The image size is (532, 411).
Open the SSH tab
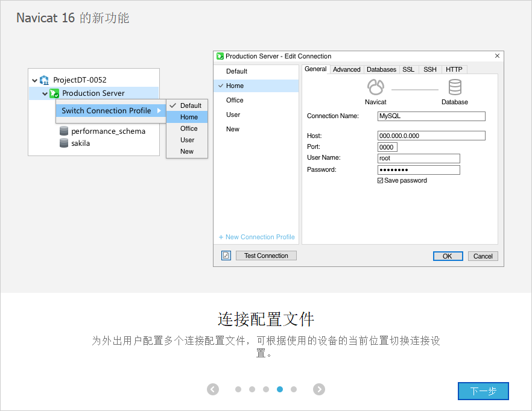430,69
